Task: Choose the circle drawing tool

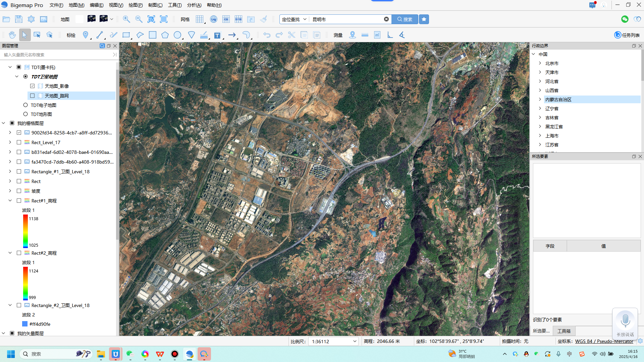Action: point(177,35)
